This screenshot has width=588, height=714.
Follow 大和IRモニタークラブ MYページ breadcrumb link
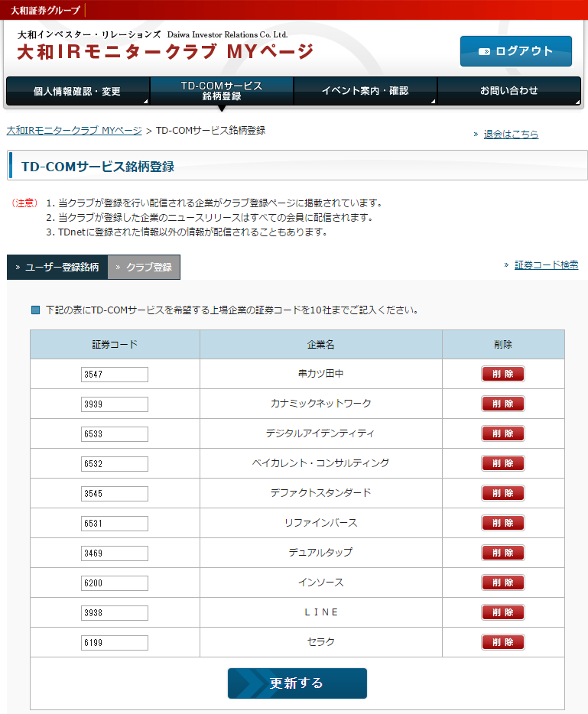coord(74,131)
